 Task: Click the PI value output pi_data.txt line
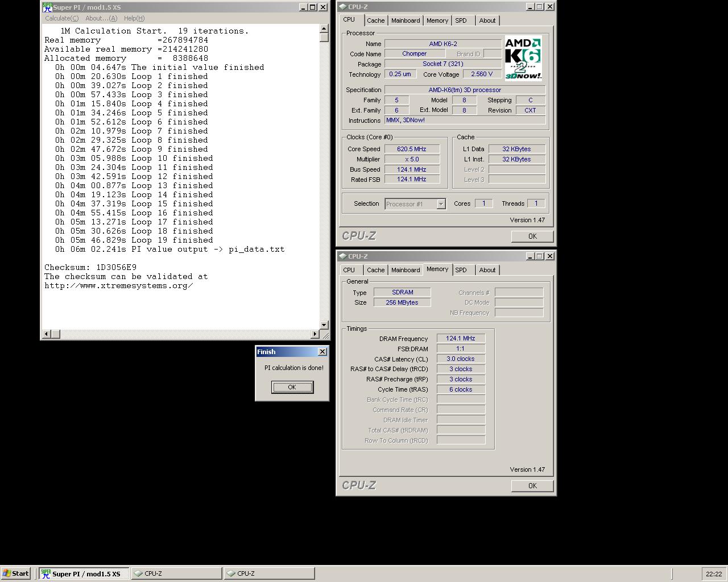pyautogui.click(x=169, y=249)
